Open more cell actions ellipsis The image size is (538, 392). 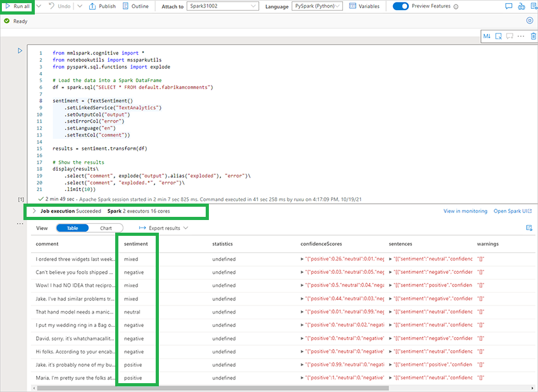click(521, 36)
